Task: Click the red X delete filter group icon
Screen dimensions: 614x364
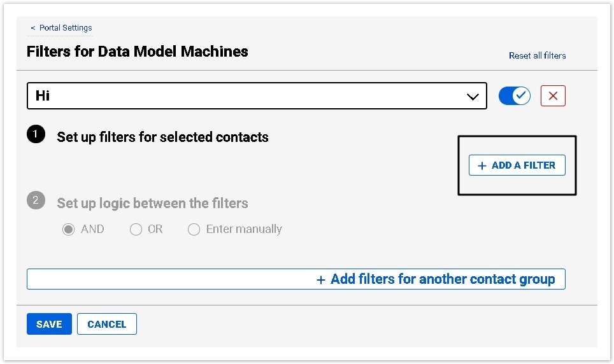Action: 553,96
